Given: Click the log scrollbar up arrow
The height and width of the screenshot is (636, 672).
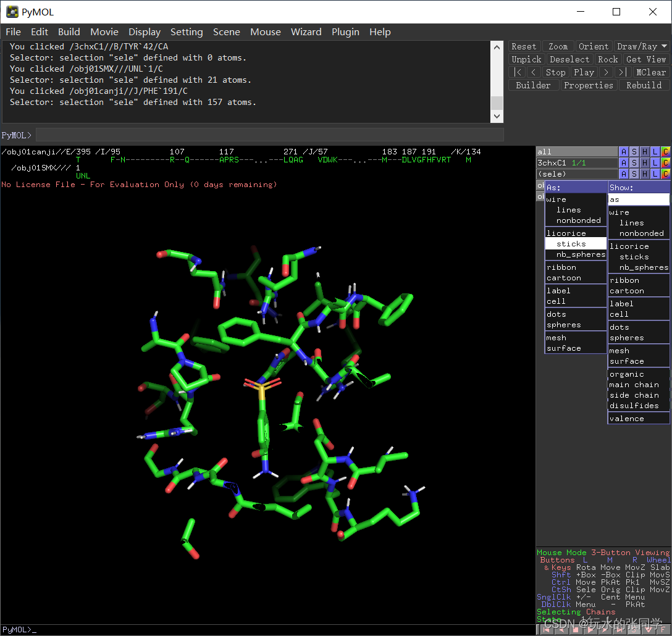Looking at the screenshot, I should point(497,47).
